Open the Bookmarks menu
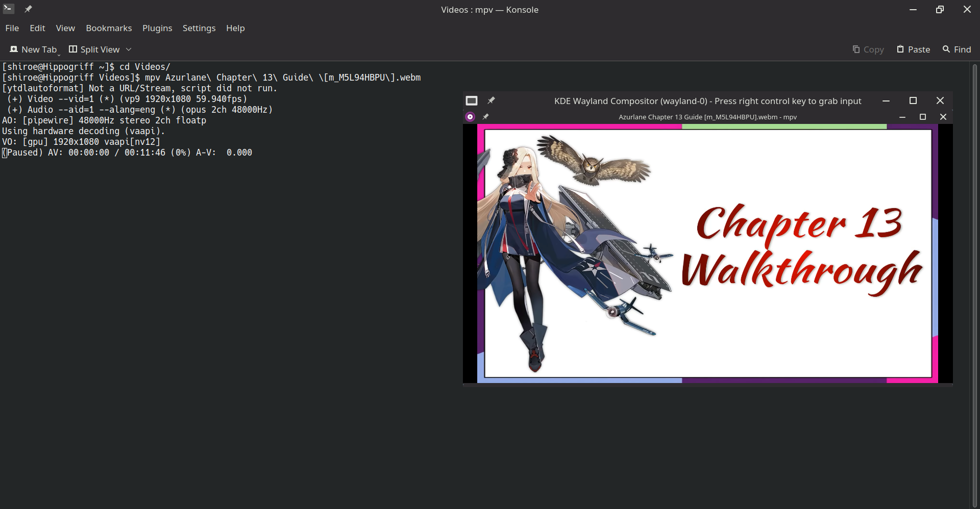980x509 pixels. coord(109,28)
